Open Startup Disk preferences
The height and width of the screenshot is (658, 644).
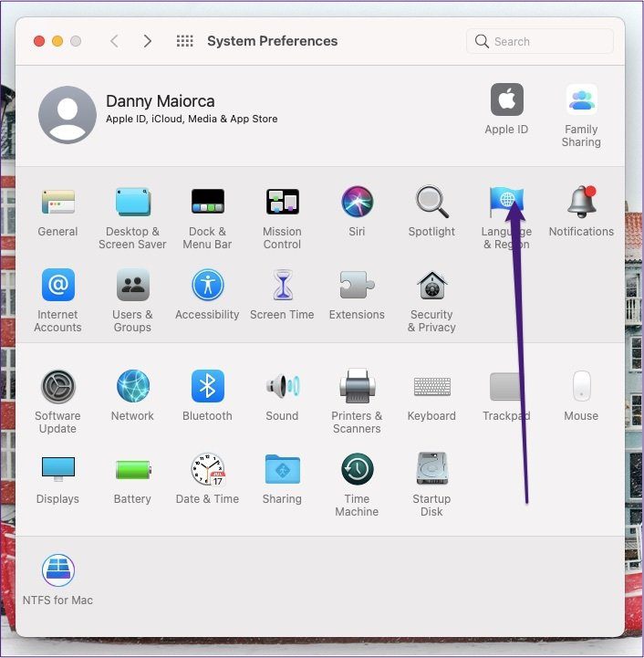pyautogui.click(x=431, y=469)
